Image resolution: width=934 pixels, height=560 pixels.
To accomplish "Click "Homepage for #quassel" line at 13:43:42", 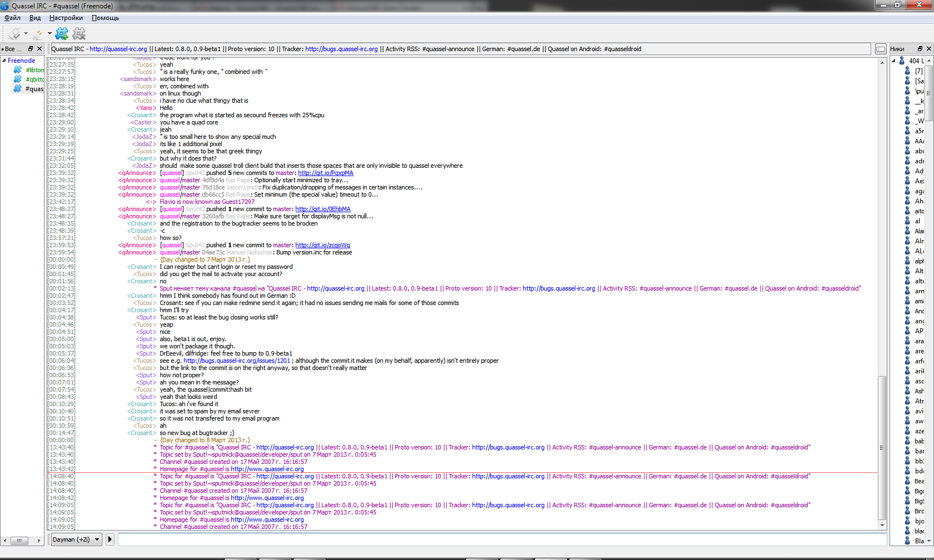I will point(232,469).
